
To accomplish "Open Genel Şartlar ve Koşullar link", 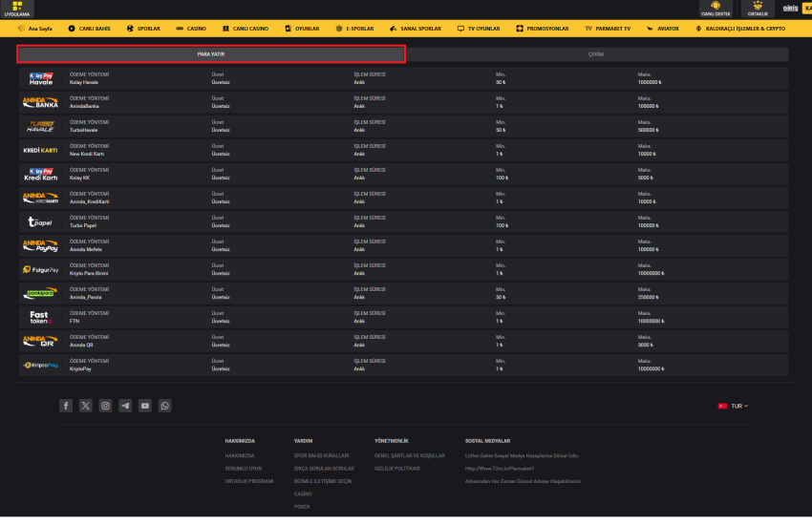I will [x=410, y=455].
